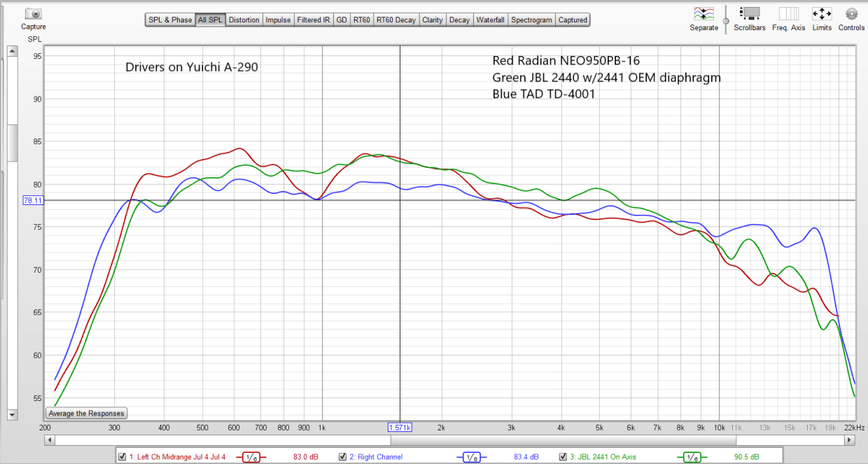Screen dimensions: 868x464
Task: Open red trace 1/8 smoothing line selector
Action: (x=252, y=457)
